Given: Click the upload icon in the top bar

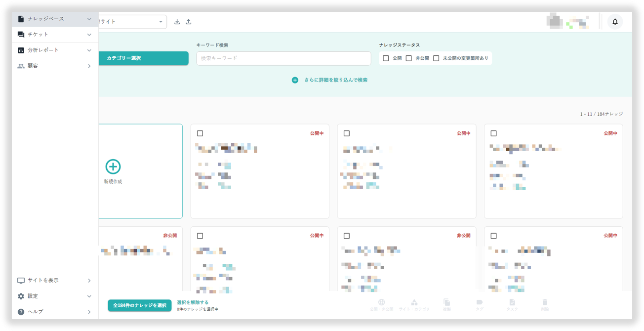Looking at the screenshot, I should click(x=189, y=22).
